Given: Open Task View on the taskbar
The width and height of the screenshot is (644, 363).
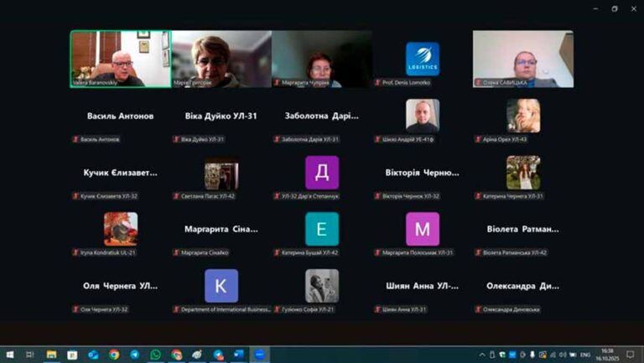Looking at the screenshot, I should pyautogui.click(x=30, y=355).
